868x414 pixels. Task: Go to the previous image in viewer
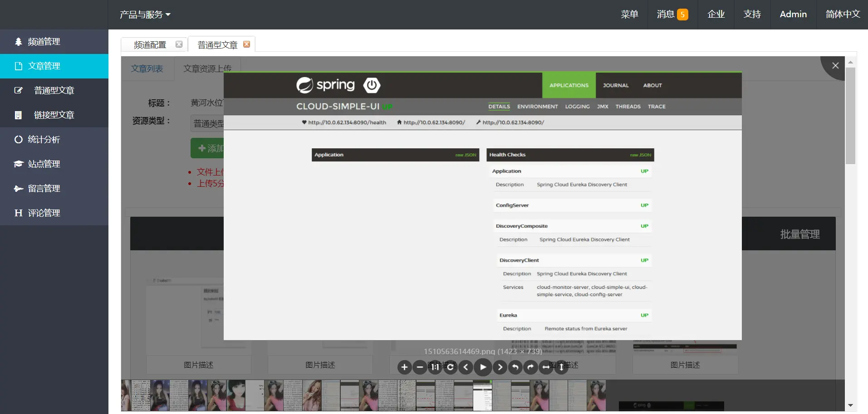(466, 367)
